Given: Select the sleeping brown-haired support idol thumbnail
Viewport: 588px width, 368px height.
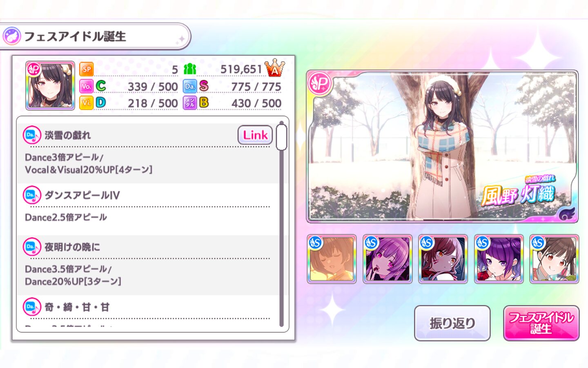Looking at the screenshot, I should (x=332, y=259).
